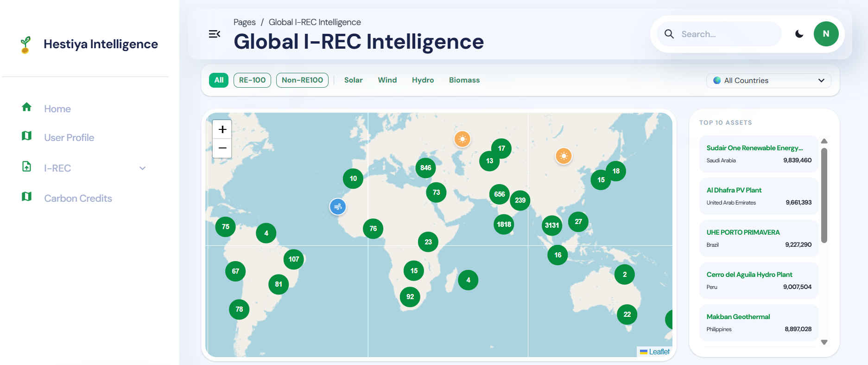Open cluster marker 656 on the map
The height and width of the screenshot is (365, 868).
[500, 194]
